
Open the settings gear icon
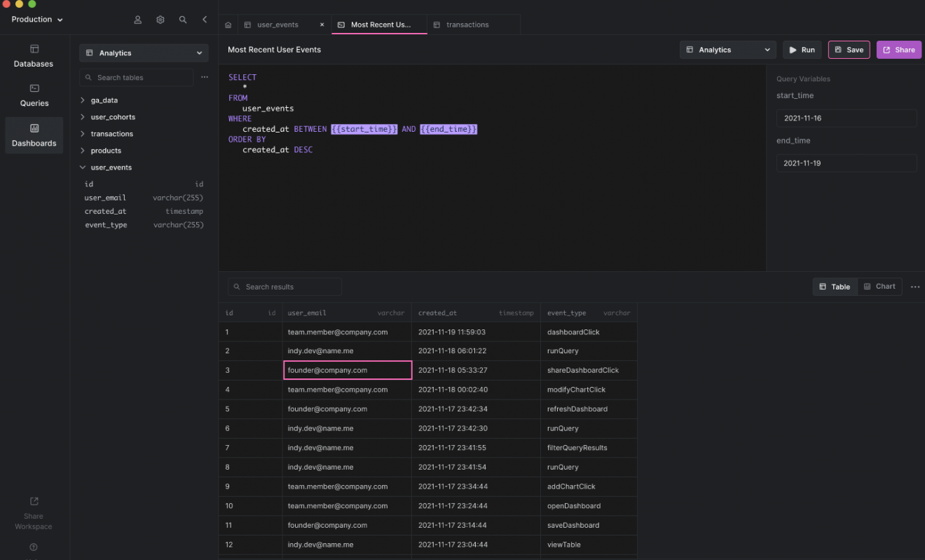[160, 20]
